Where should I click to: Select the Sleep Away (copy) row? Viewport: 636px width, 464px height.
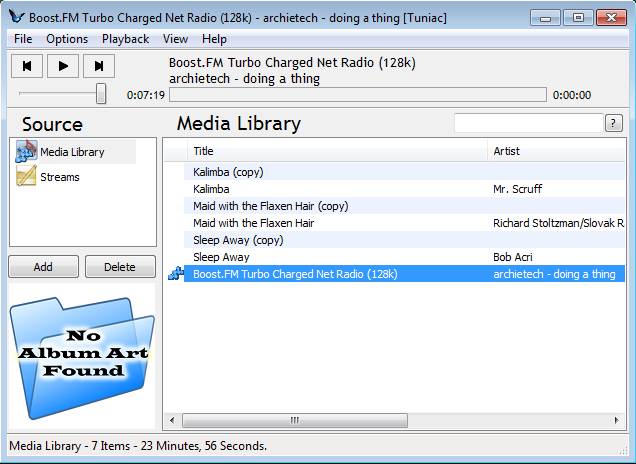click(x=404, y=240)
